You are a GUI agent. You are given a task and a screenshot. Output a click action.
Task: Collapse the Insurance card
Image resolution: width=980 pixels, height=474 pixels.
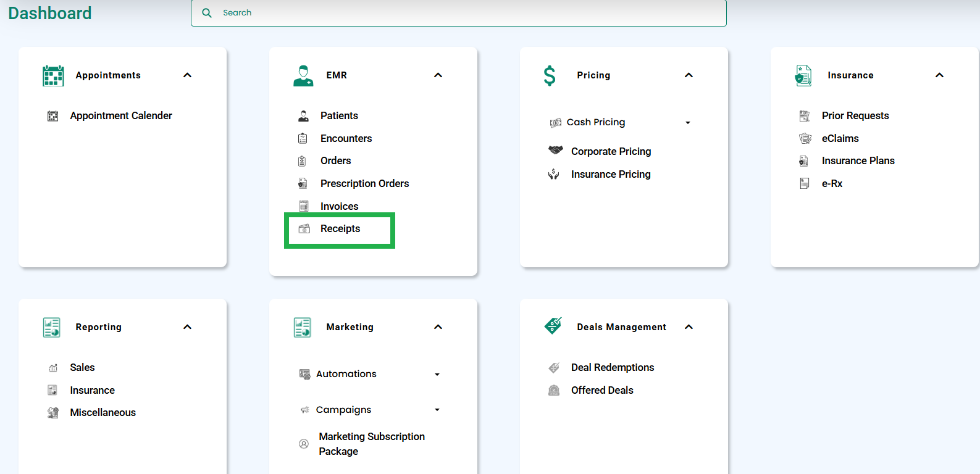940,75
